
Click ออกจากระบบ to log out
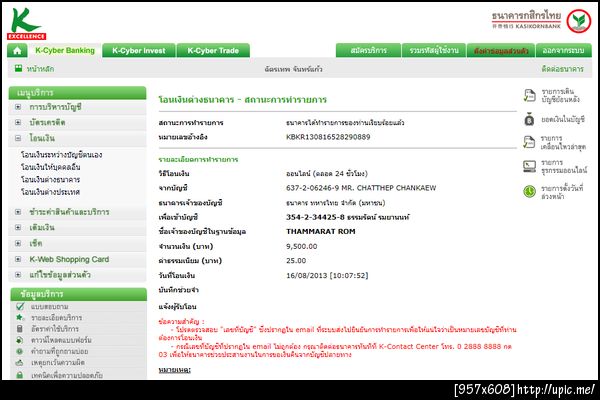(x=564, y=51)
